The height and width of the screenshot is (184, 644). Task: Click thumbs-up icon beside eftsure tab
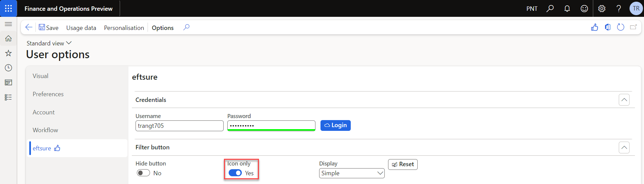pyautogui.click(x=57, y=148)
